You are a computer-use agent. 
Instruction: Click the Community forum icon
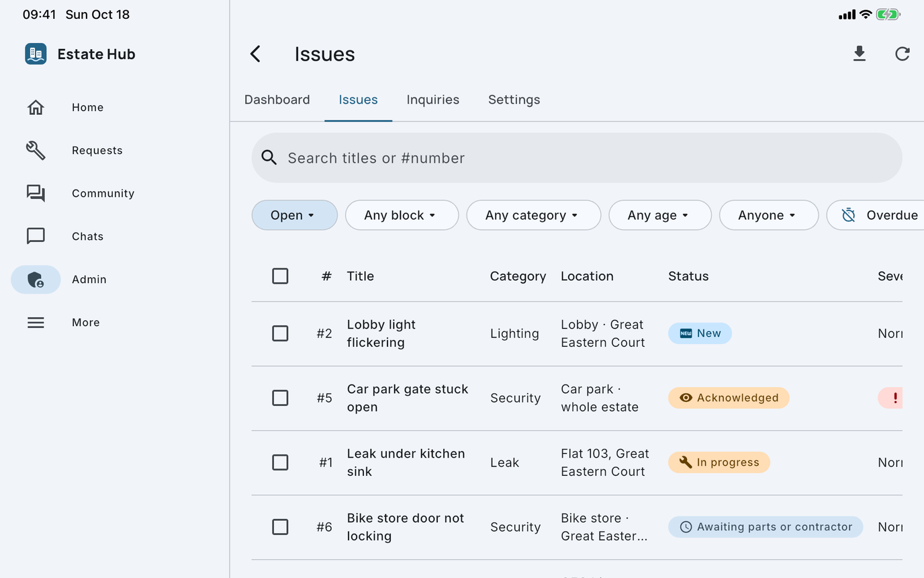coord(36,194)
